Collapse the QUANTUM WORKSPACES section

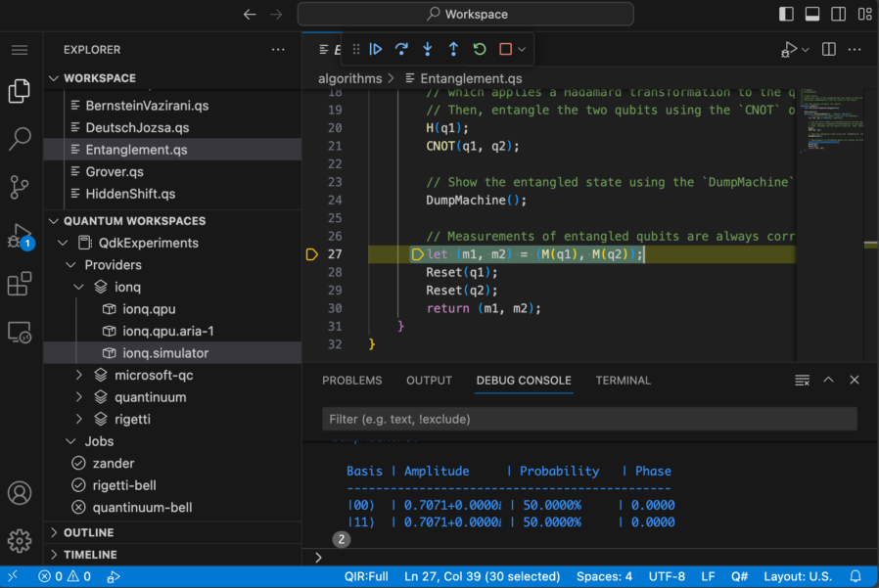54,221
